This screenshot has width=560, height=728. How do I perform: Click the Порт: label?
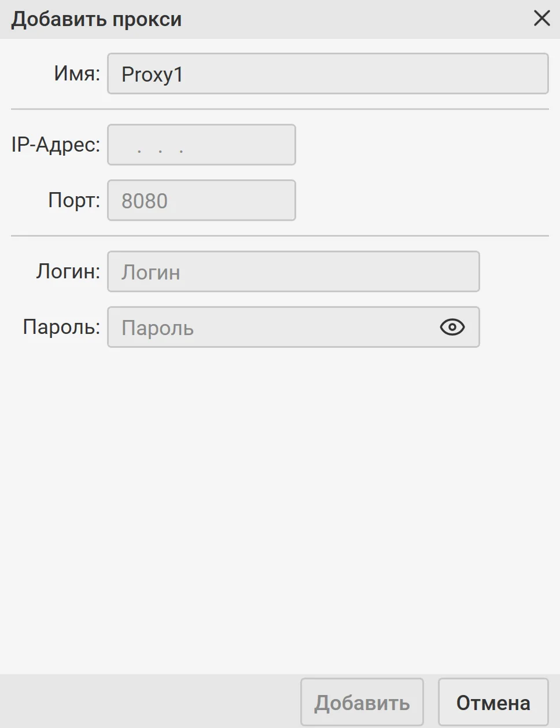pos(74,200)
